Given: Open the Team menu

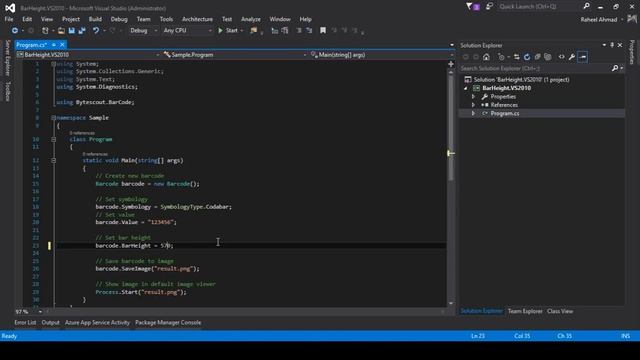Looking at the screenshot, I should [x=143, y=19].
